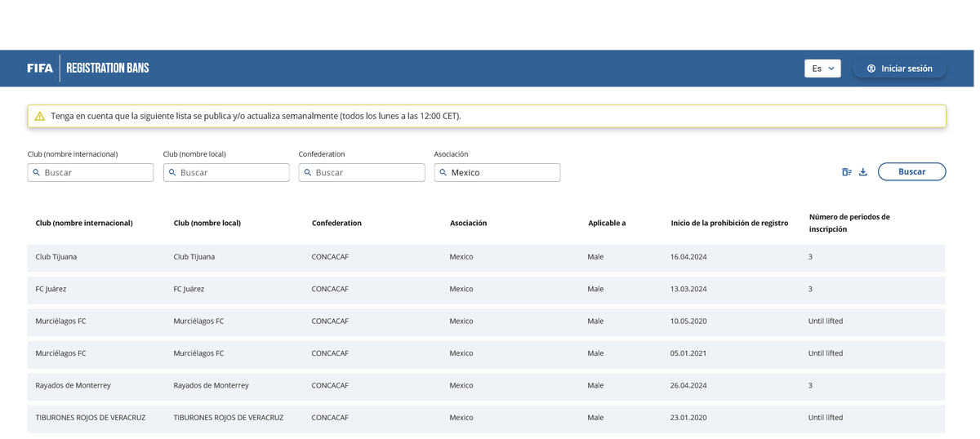The image size is (980, 439).
Task: Click the yellow weekly update notice text
Action: (256, 116)
